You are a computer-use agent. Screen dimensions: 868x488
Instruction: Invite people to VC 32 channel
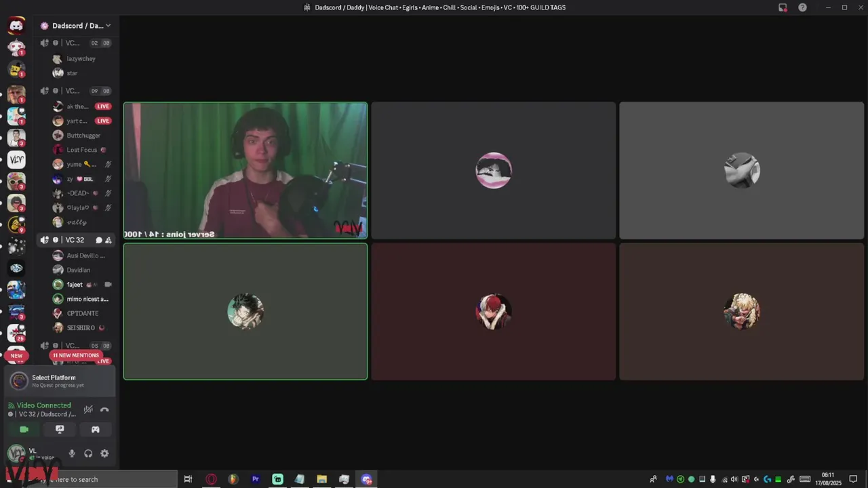click(x=108, y=240)
